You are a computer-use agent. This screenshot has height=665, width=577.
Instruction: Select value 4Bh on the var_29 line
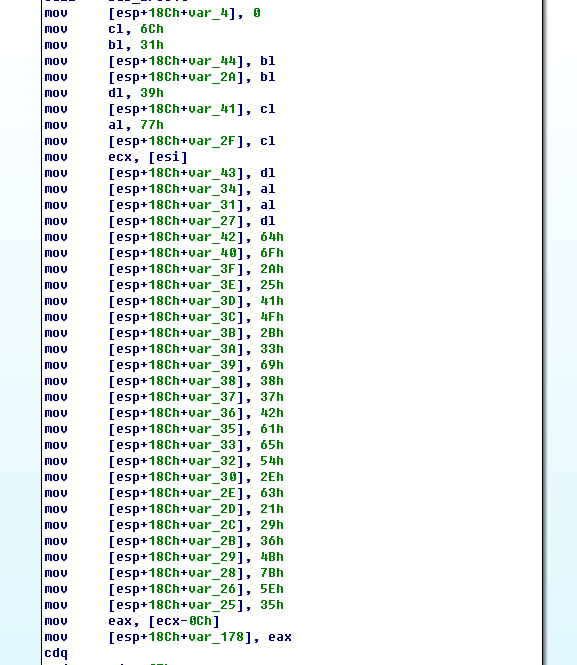click(272, 557)
